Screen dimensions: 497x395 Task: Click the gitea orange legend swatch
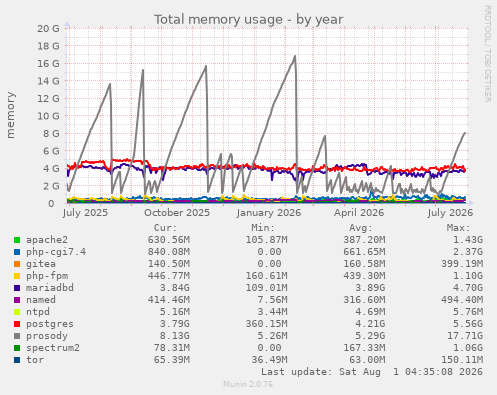coord(17,264)
